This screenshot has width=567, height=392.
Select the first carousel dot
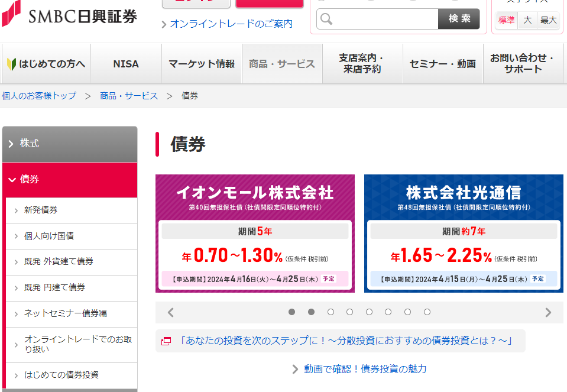coord(292,312)
